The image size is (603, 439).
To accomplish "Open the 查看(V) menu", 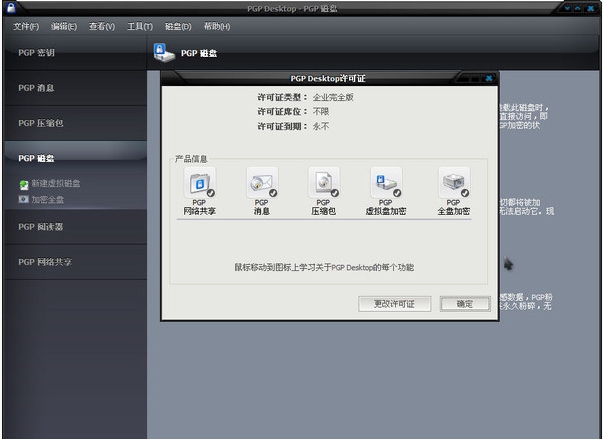I will pos(102,27).
